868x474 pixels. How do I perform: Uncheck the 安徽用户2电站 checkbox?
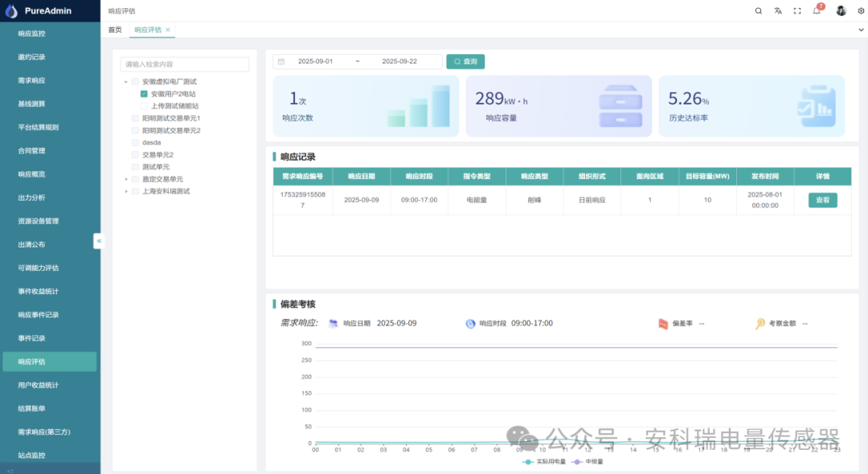[144, 94]
